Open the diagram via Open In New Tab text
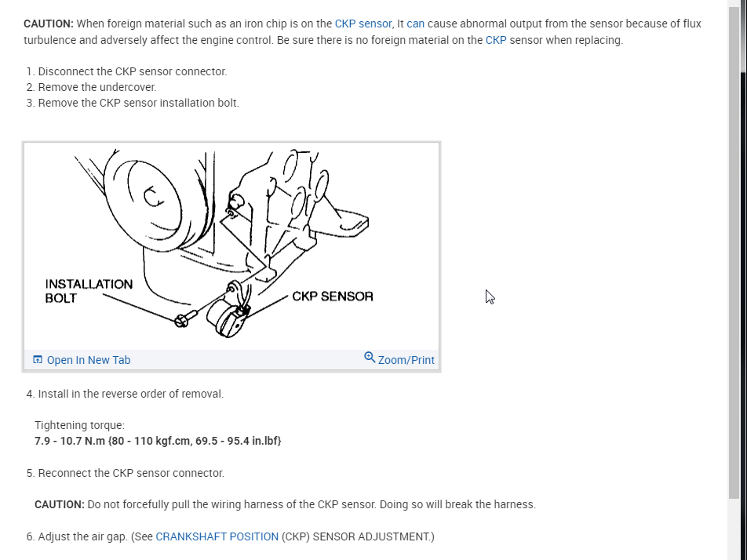Screen dimensions: 747x560 click(88, 360)
